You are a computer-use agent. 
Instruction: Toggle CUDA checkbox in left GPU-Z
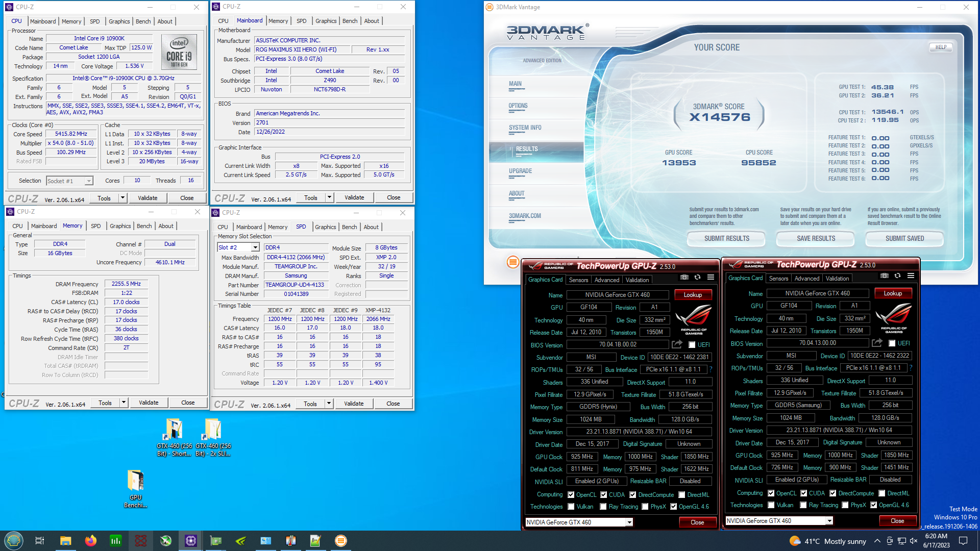click(x=604, y=495)
